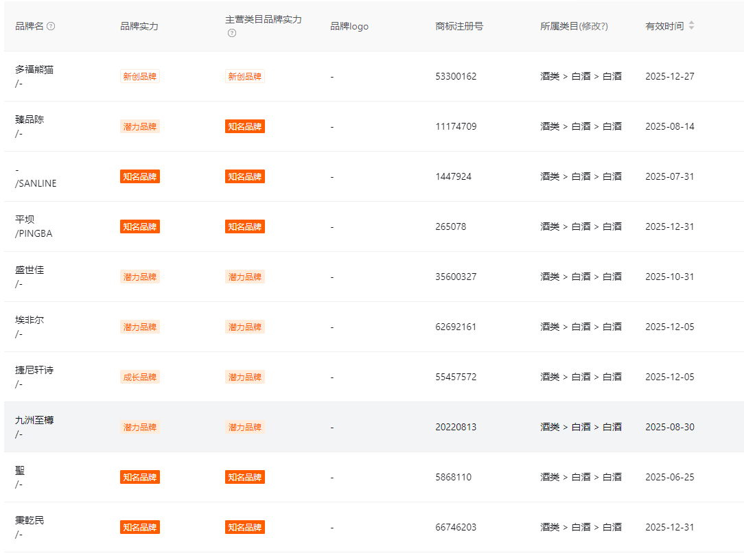Image resolution: width=744 pixels, height=560 pixels.
Task: Click the 品牌实力 column header
Action: pyautogui.click(x=139, y=26)
